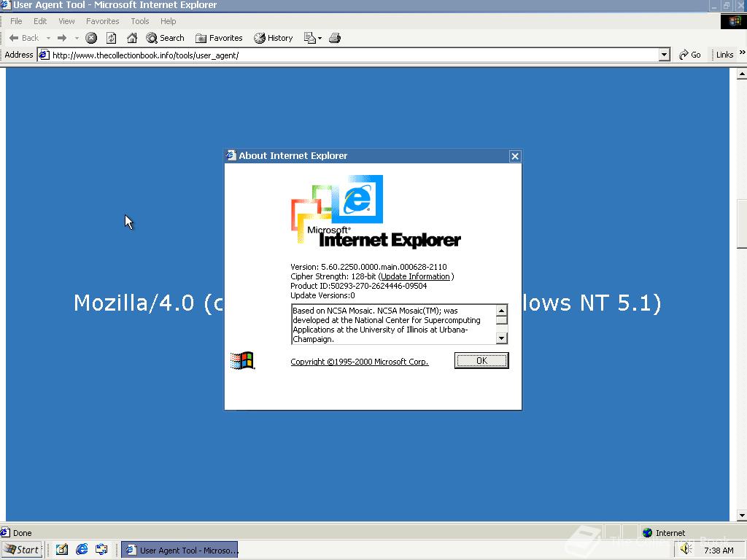Click the Back arrow toolbar icon
The image size is (747, 560).
[x=13, y=38]
